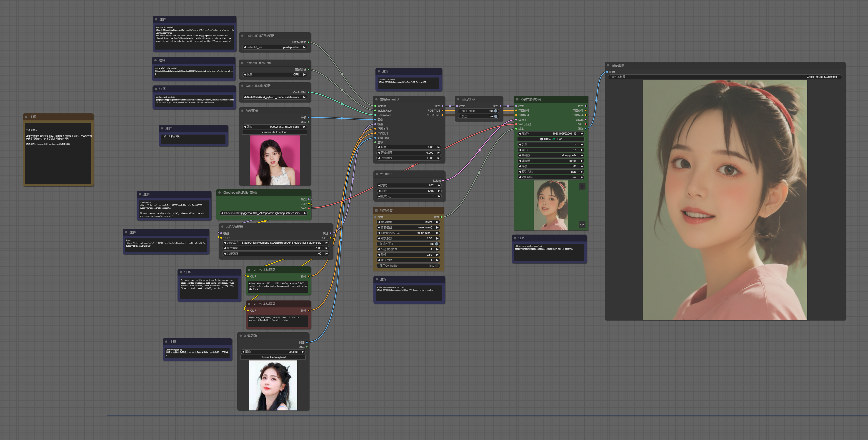Click the 面部分析 output socket

click(308, 70)
